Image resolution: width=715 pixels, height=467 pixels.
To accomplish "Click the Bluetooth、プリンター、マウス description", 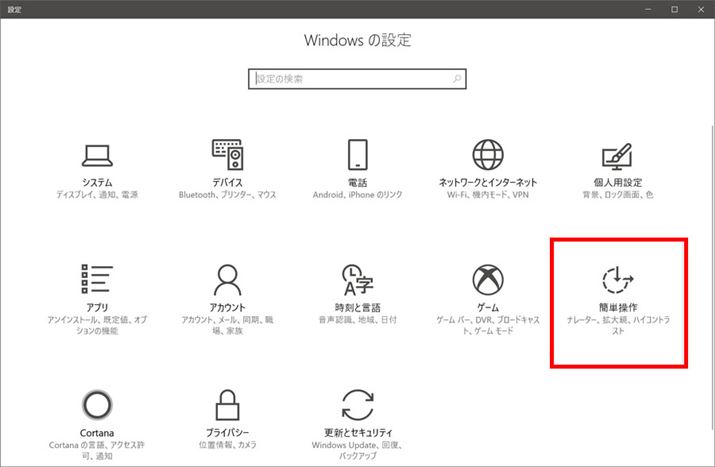I will pyautogui.click(x=227, y=195).
